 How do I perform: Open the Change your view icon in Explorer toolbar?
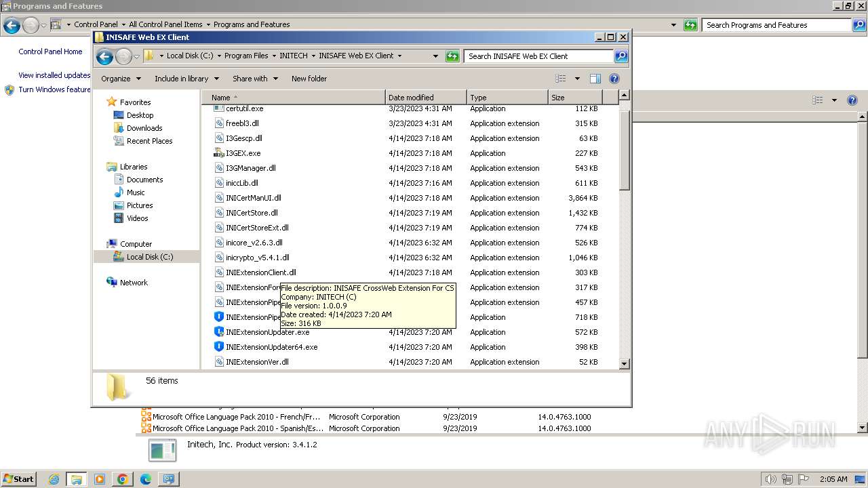coord(561,79)
